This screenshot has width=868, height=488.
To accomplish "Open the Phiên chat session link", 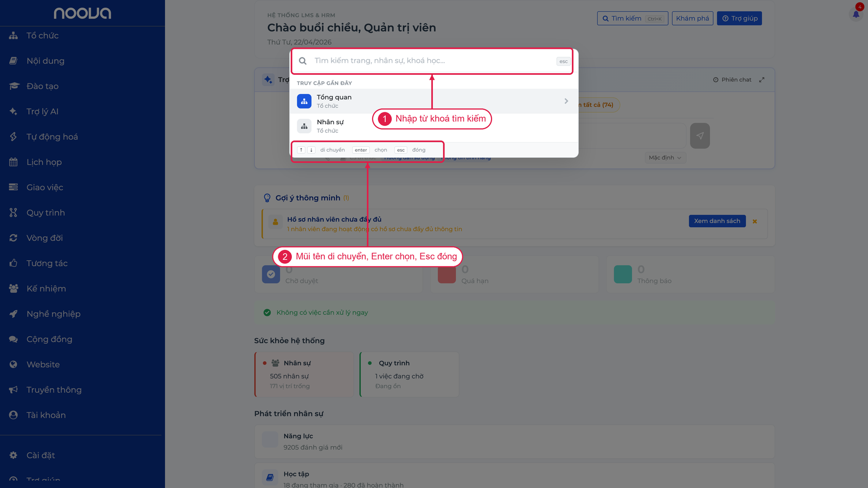I will point(732,80).
